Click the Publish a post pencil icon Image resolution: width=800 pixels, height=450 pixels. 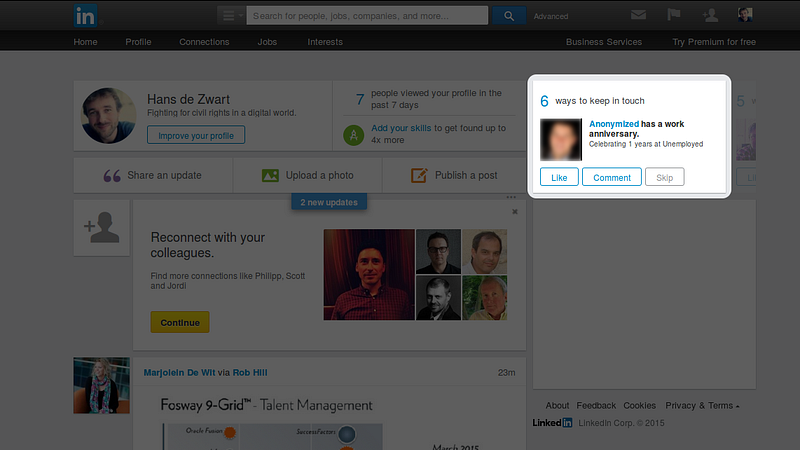[x=419, y=176]
